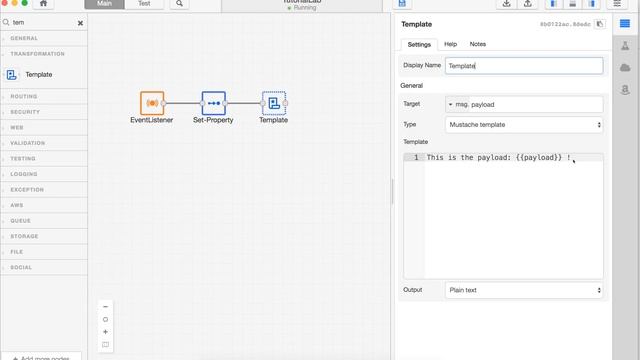Viewport: 640px width, 360px height.
Task: Open the Notes tab
Action: pos(478,44)
